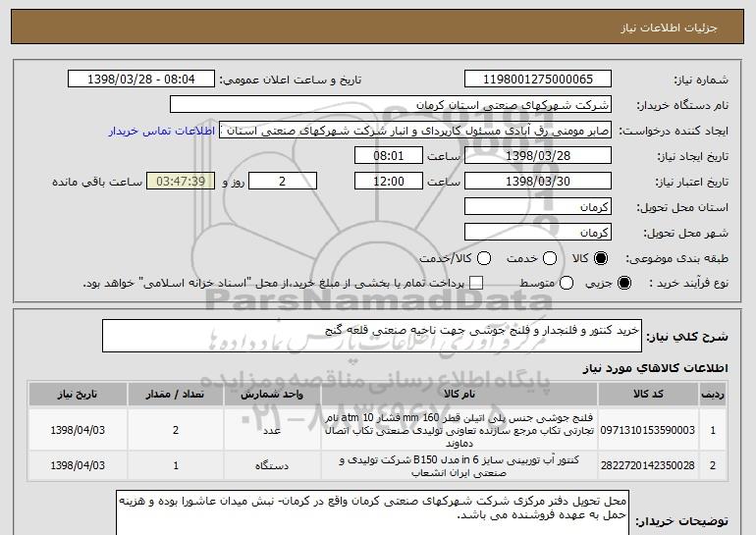
Task: Click the delivery city field کرمان
Action: coord(538,233)
